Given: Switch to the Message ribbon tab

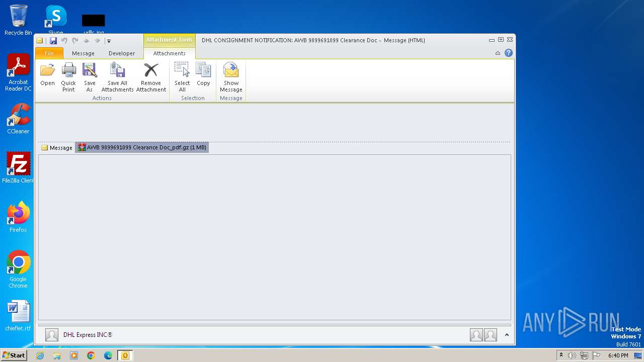Looking at the screenshot, I should tap(83, 53).
